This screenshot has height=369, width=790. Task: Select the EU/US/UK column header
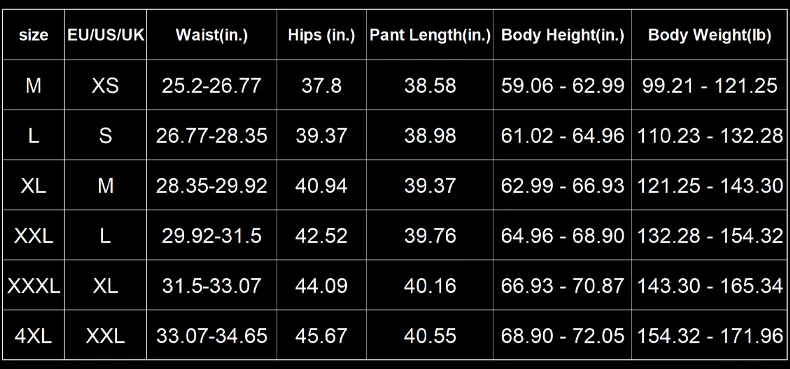click(x=106, y=35)
